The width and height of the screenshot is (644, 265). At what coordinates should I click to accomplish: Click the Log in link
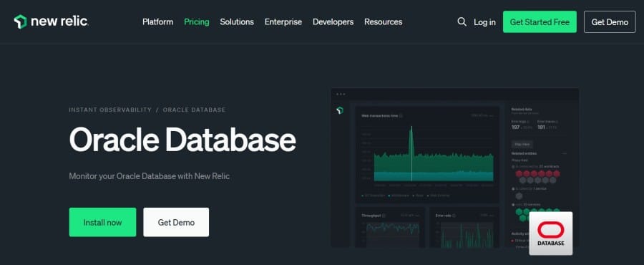click(x=484, y=22)
